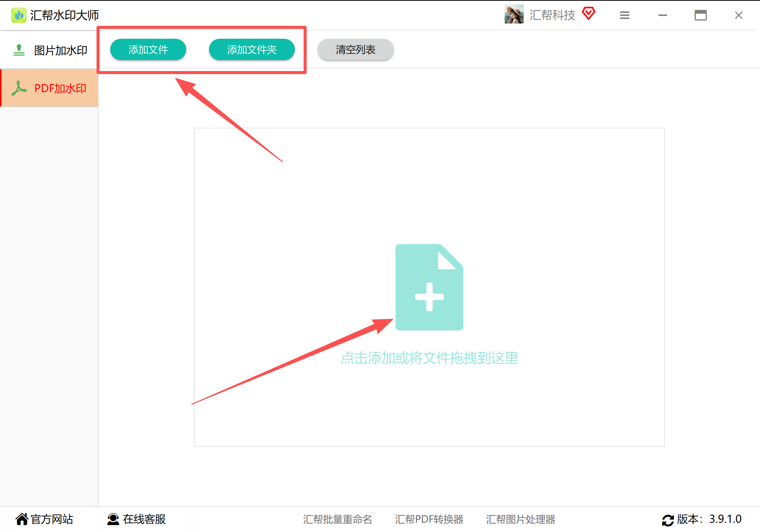Click the document plus icon in drop zone
The image size is (760, 532).
[429, 288]
